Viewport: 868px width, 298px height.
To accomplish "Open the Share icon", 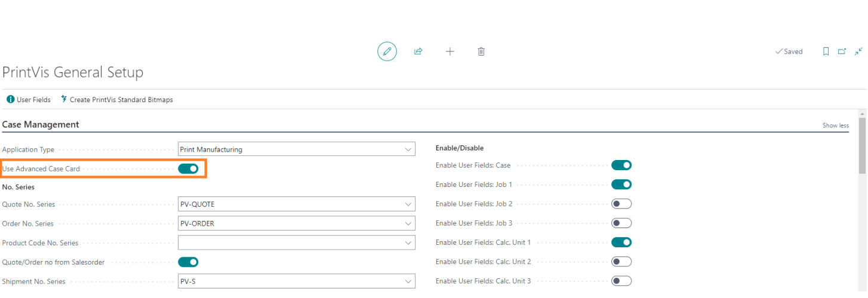I will 418,51.
